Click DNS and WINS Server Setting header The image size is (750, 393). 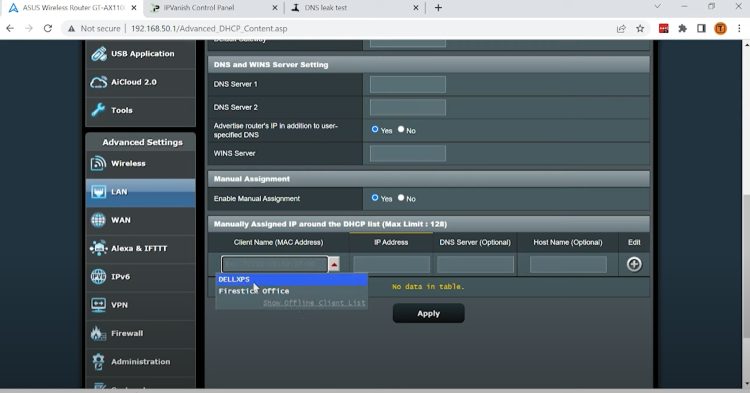(x=429, y=65)
